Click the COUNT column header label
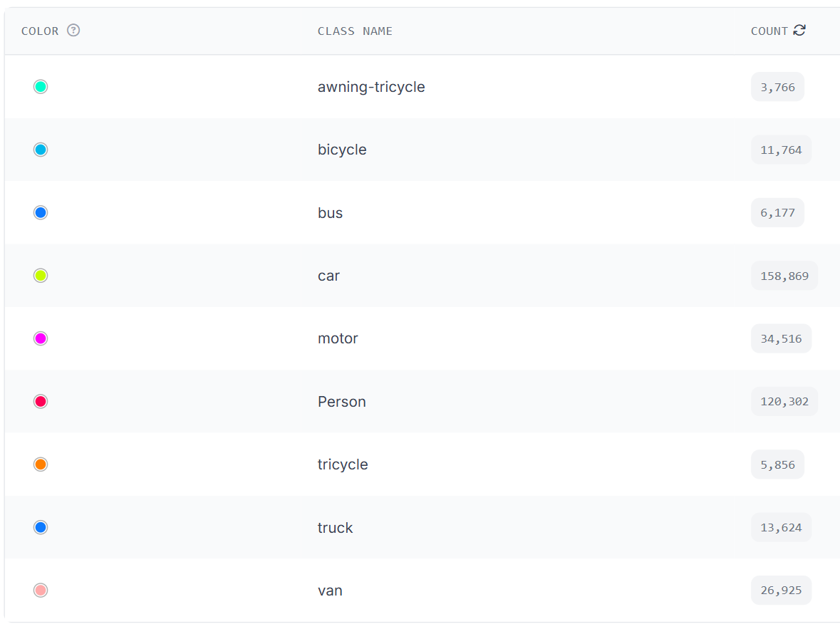The height and width of the screenshot is (629, 840). [769, 31]
